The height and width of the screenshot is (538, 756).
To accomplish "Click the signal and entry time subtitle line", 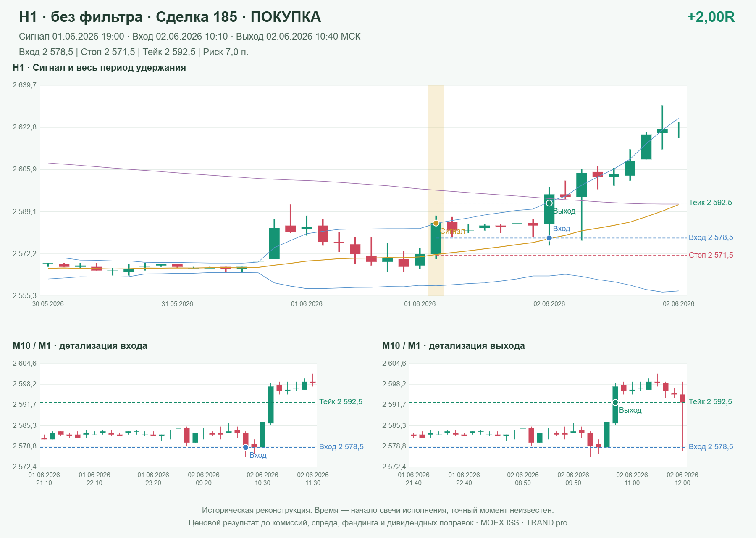I will [x=190, y=37].
